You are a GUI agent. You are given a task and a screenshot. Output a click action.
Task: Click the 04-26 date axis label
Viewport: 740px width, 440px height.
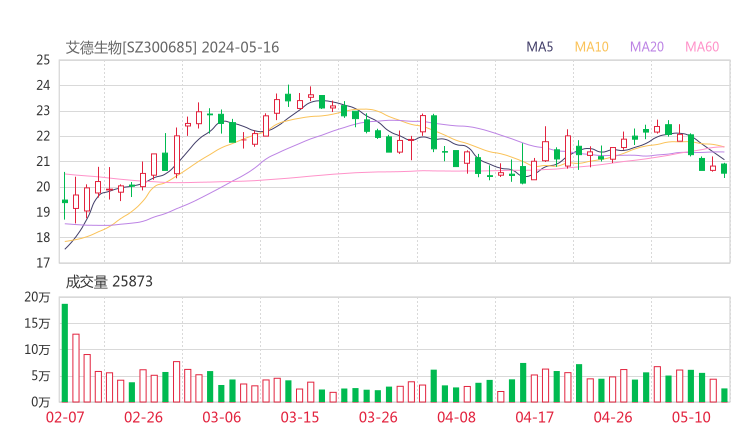613,417
